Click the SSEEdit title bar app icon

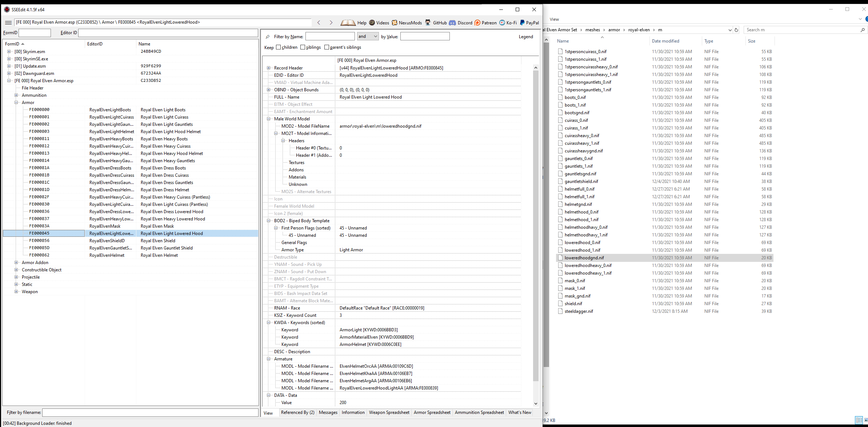point(7,9)
